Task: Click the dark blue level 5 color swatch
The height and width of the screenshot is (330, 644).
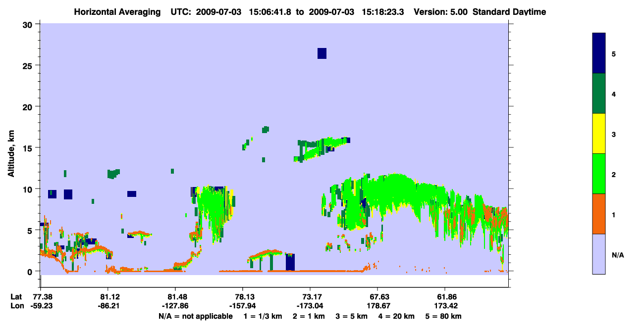Action: (599, 53)
